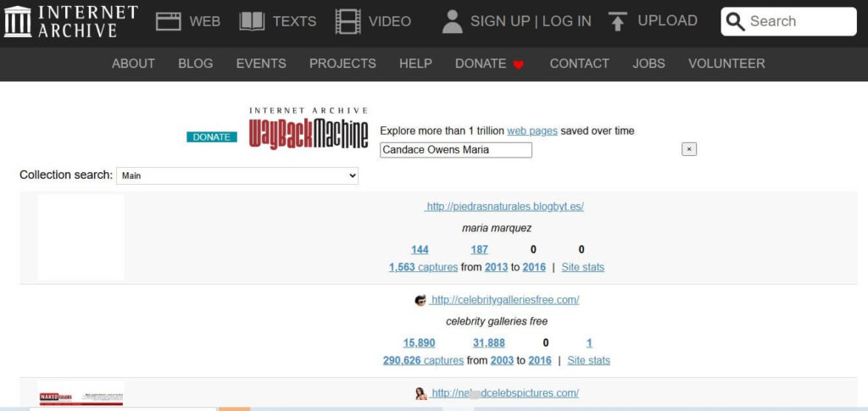This screenshot has width=868, height=411.
Task: Open the Web section icon
Action: pyautogui.click(x=169, y=21)
